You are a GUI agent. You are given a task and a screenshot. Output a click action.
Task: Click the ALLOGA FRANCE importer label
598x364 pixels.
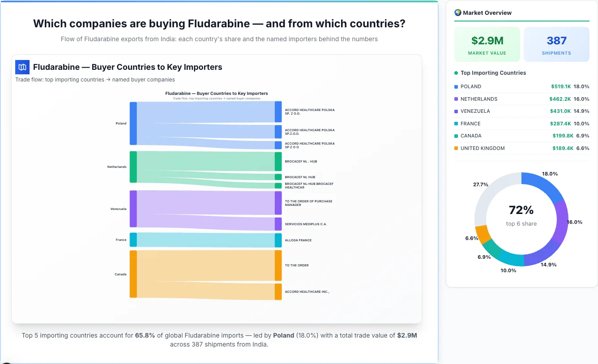[298, 240]
